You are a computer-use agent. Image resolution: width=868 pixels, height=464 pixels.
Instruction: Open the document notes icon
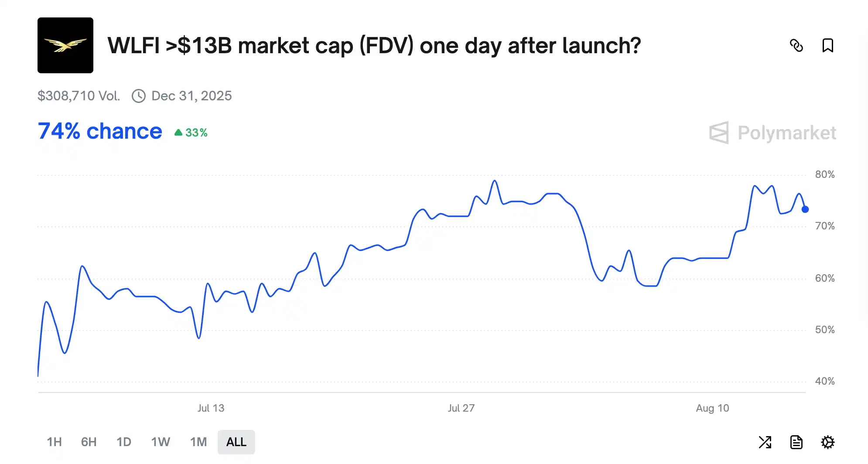pos(796,442)
